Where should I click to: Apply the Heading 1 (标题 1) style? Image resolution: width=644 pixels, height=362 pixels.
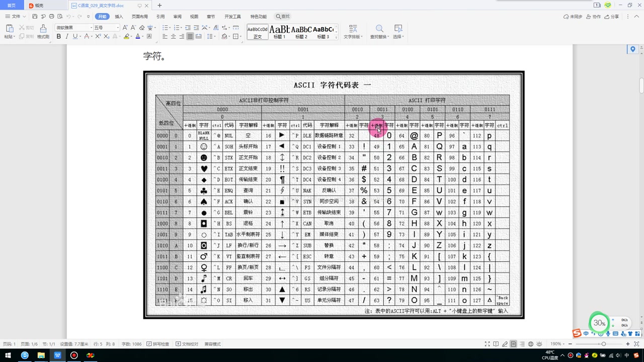point(279,32)
